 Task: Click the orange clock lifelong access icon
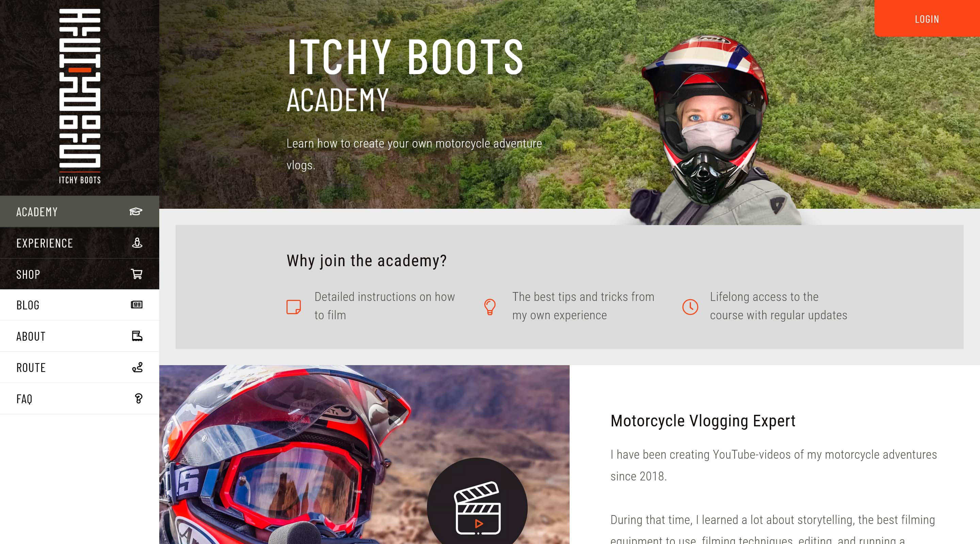click(690, 307)
